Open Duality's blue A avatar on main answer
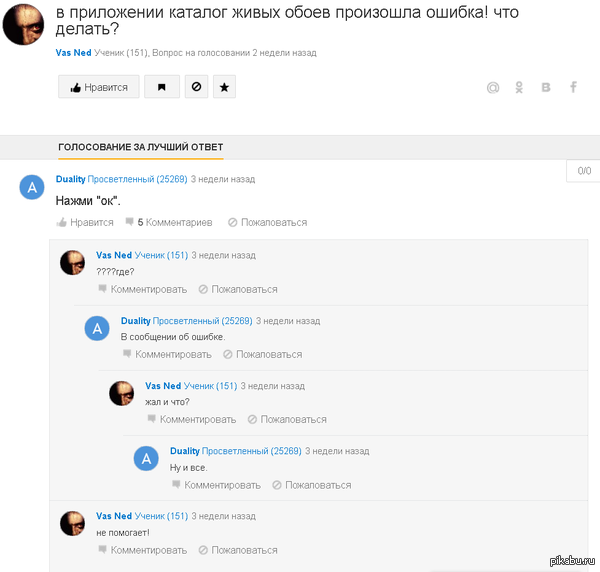Image resolution: width=600 pixels, height=572 pixels. pos(32,187)
